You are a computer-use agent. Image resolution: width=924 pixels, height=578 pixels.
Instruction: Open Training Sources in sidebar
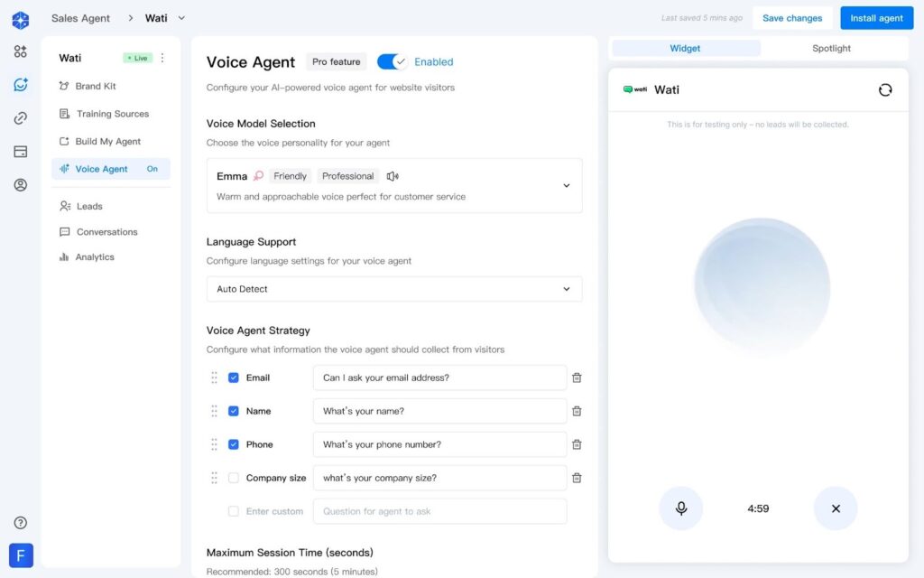pyautogui.click(x=111, y=114)
